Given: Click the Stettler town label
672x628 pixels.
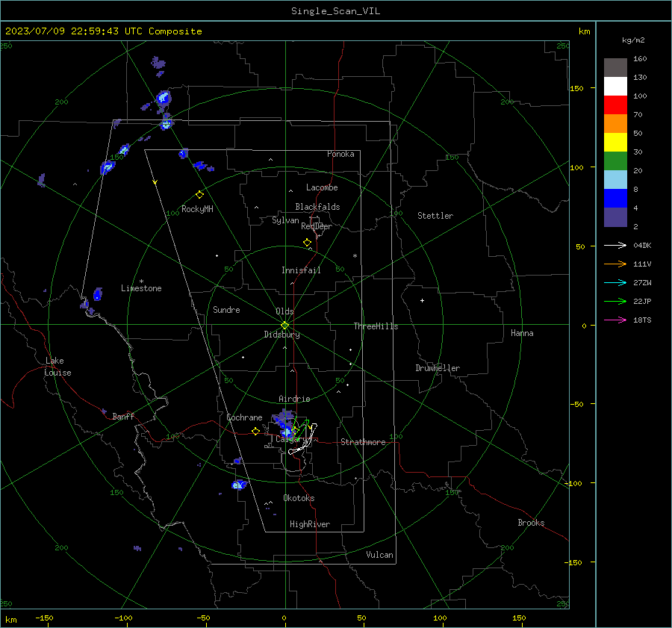Looking at the screenshot, I should point(435,216).
